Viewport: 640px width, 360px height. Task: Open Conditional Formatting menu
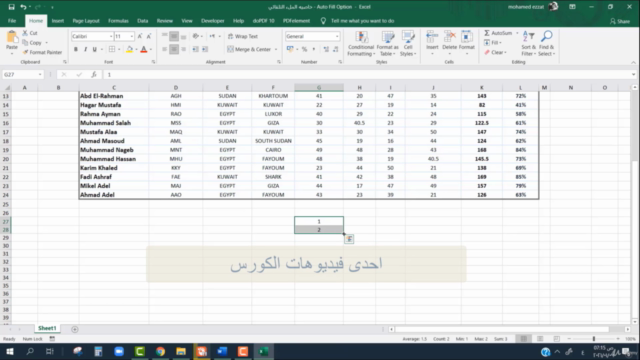coord(361,43)
